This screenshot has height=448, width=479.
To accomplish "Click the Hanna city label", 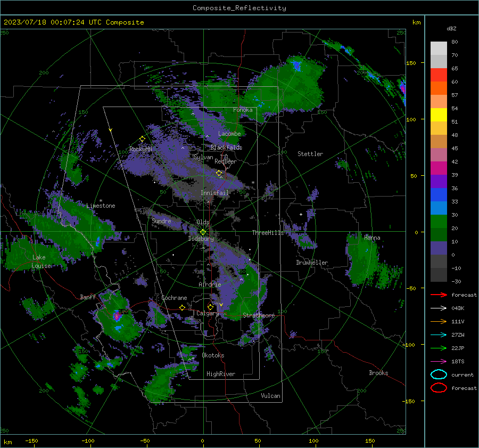I will tap(372, 238).
